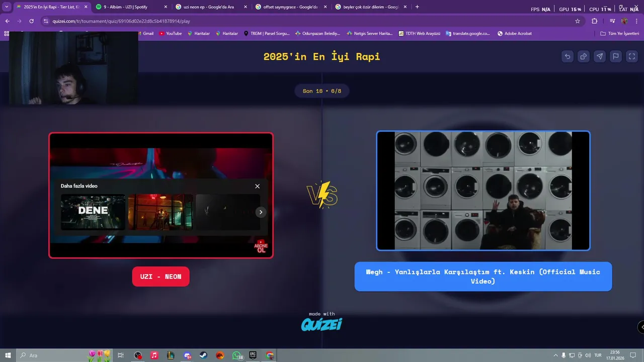
Task: Click the Wegh washing machine video
Action: pos(483,191)
